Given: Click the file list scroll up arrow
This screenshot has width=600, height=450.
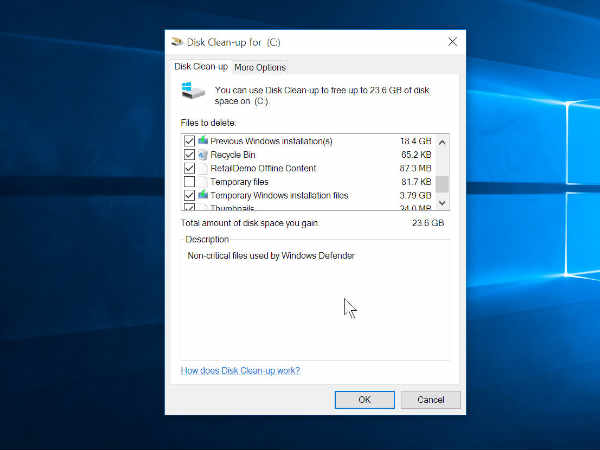Looking at the screenshot, I should tap(442, 142).
